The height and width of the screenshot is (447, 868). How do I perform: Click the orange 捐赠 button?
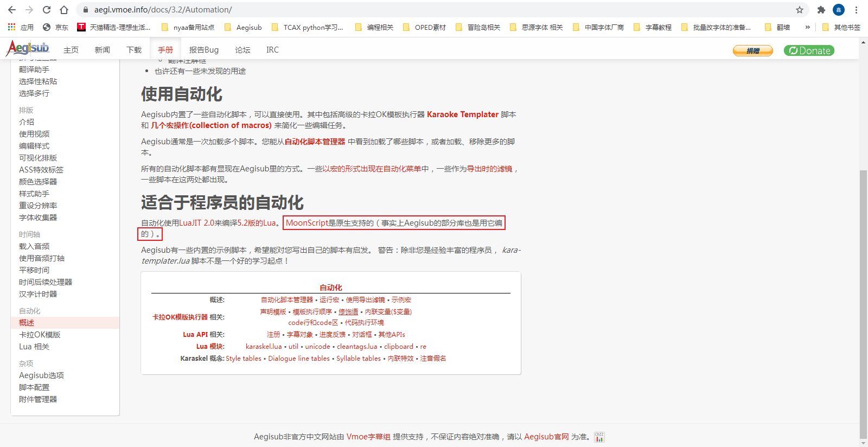point(753,50)
